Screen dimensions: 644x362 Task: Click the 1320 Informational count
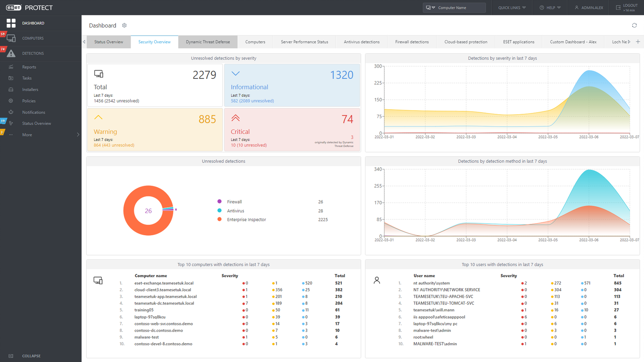342,75
